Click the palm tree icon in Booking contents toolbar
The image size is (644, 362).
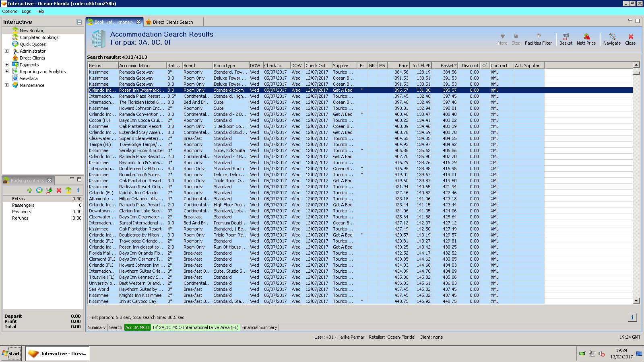[x=68, y=190]
